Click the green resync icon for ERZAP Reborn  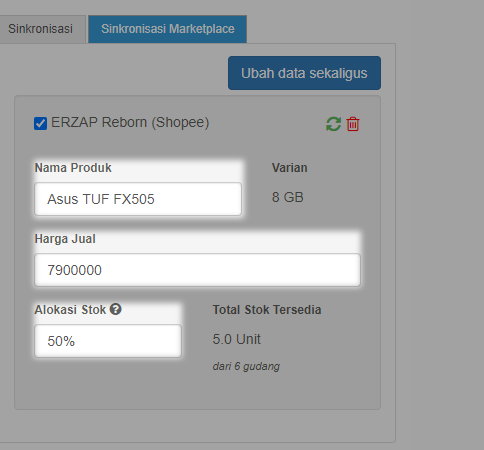pyautogui.click(x=333, y=124)
